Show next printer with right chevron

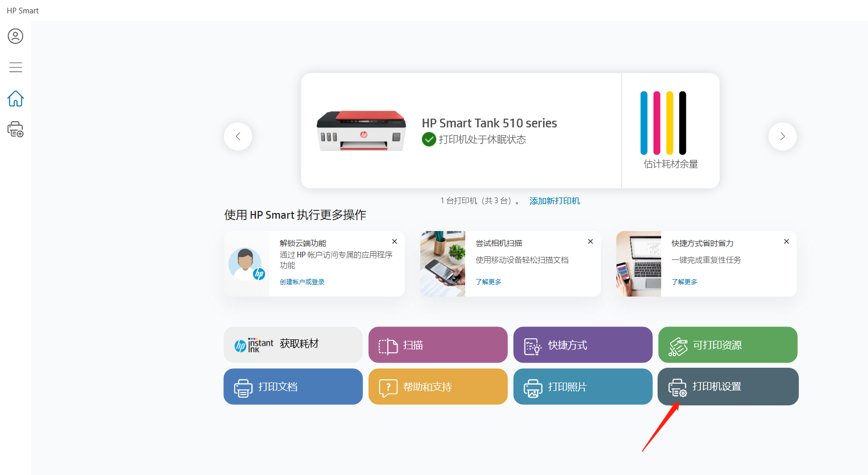tap(782, 136)
